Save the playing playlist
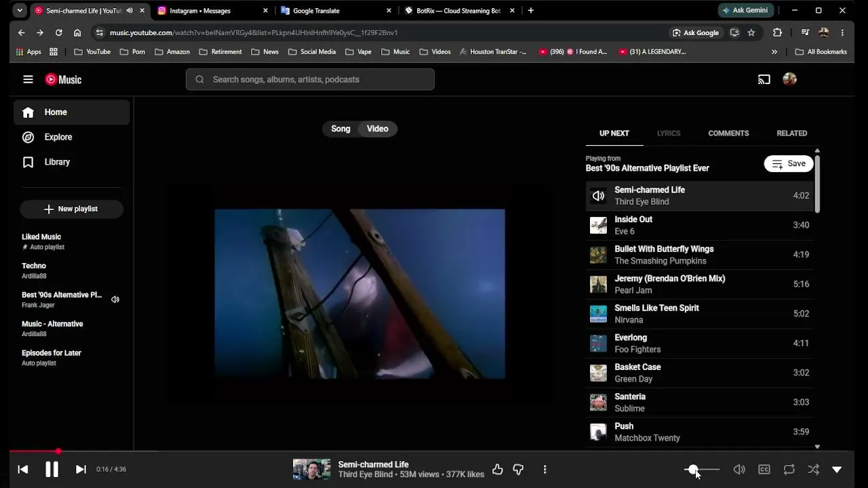 (789, 163)
